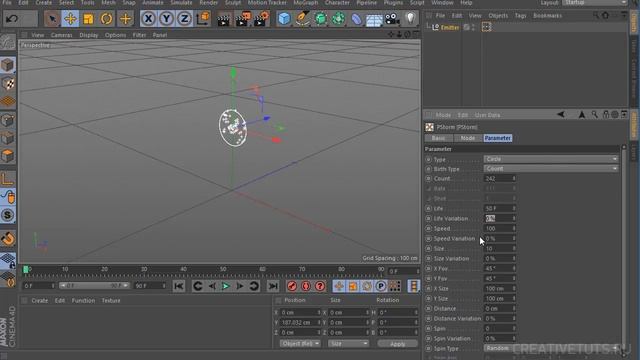Add a floor environment object

[x=374, y=19]
